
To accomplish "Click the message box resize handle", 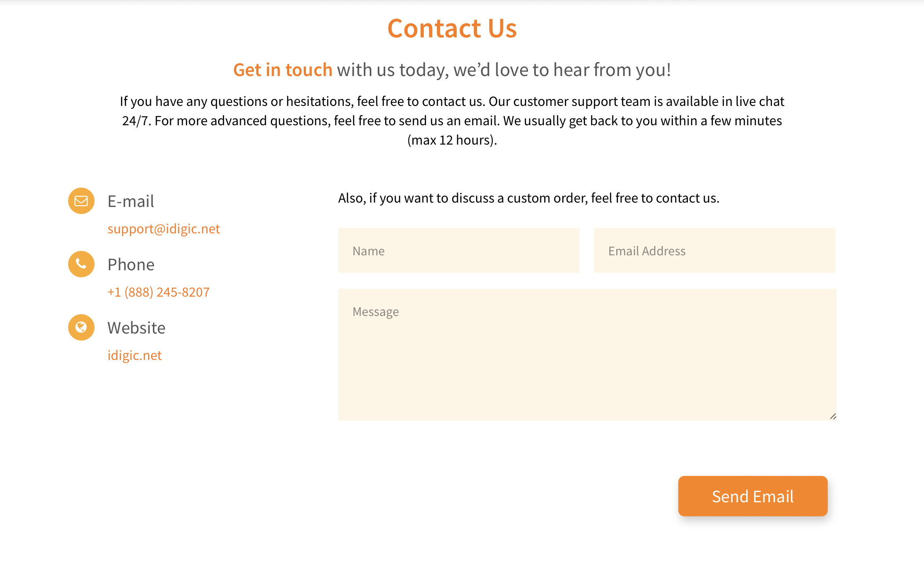I will coord(833,416).
